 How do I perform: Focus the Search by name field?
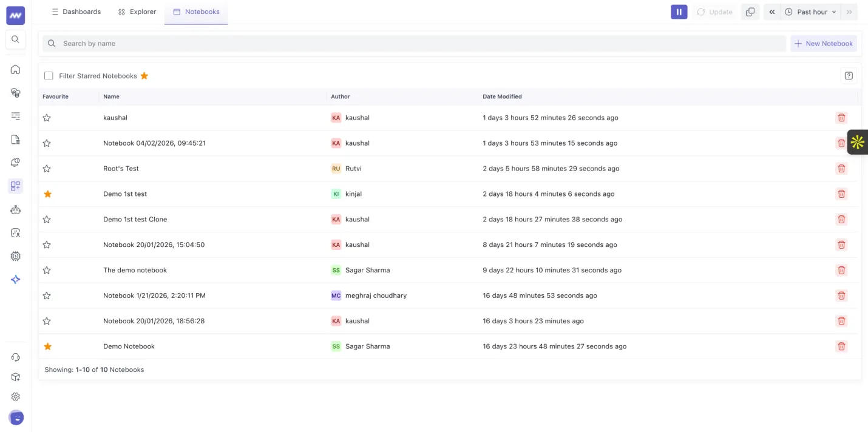tap(414, 44)
